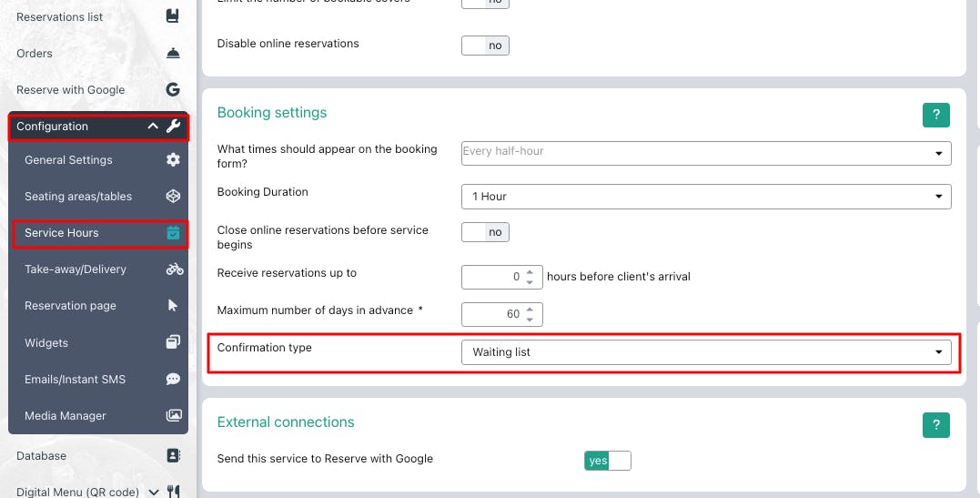Screen dimensions: 980x498
Task: Click the General Settings gear icon
Action: (x=173, y=159)
